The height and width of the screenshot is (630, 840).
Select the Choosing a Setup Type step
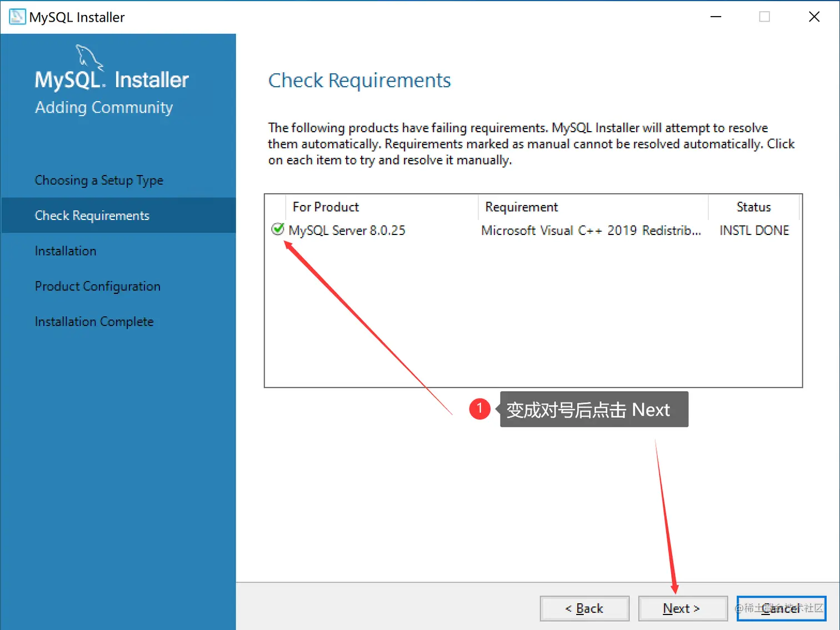[99, 181]
